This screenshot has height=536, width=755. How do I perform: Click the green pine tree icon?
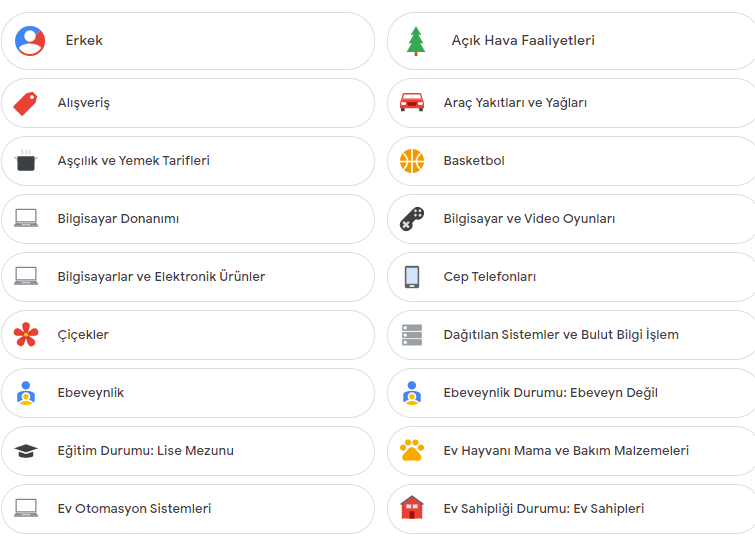tap(416, 41)
